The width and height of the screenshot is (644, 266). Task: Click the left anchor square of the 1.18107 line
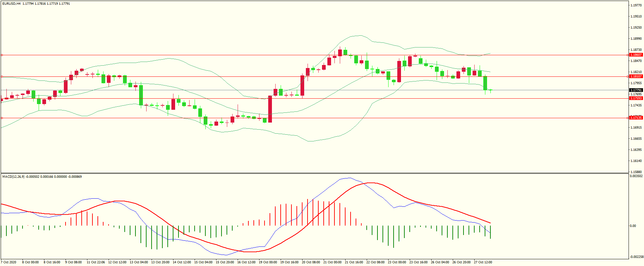[x=2, y=76]
